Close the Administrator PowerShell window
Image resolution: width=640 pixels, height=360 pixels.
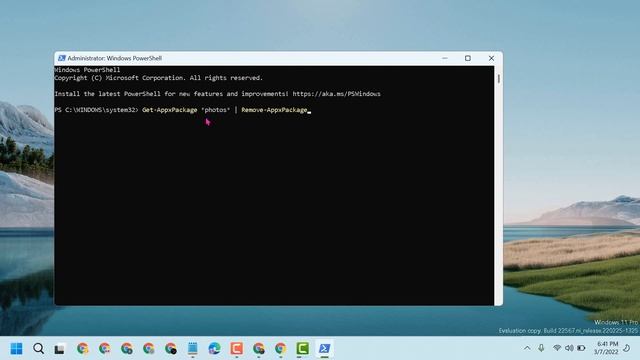(491, 58)
